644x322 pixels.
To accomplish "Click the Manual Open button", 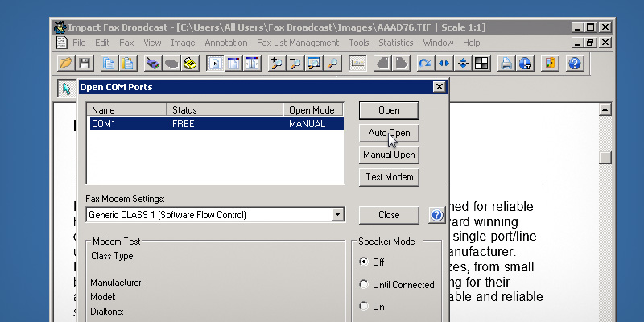I will click(x=389, y=155).
